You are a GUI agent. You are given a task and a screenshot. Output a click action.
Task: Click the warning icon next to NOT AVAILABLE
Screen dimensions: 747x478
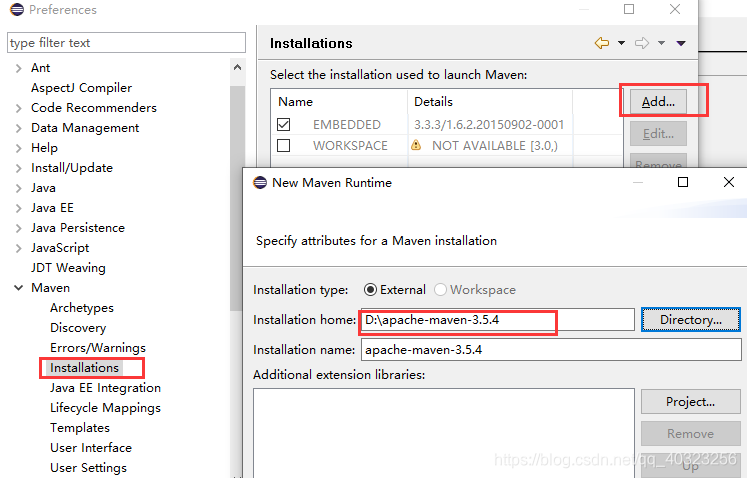(416, 145)
